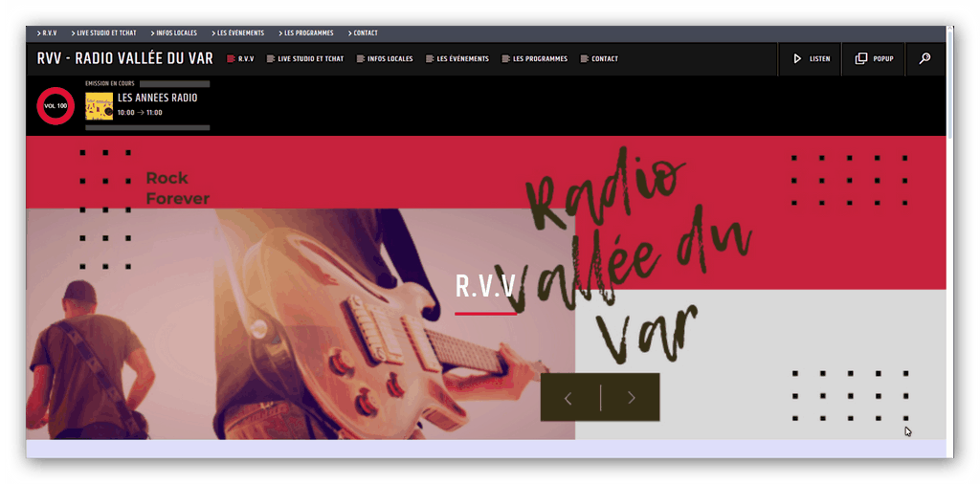The image size is (980, 484).
Task: Click the EMISSION EN COURS label
Action: tap(110, 83)
